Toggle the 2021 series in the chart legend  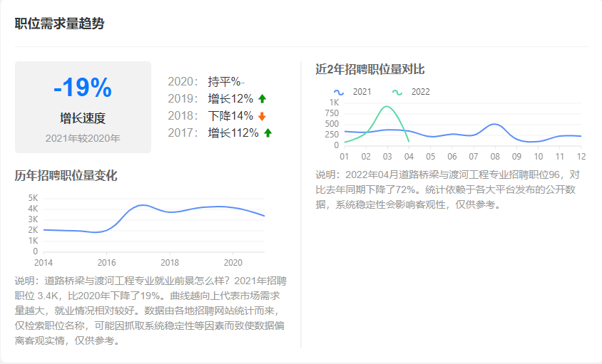pyautogui.click(x=352, y=92)
